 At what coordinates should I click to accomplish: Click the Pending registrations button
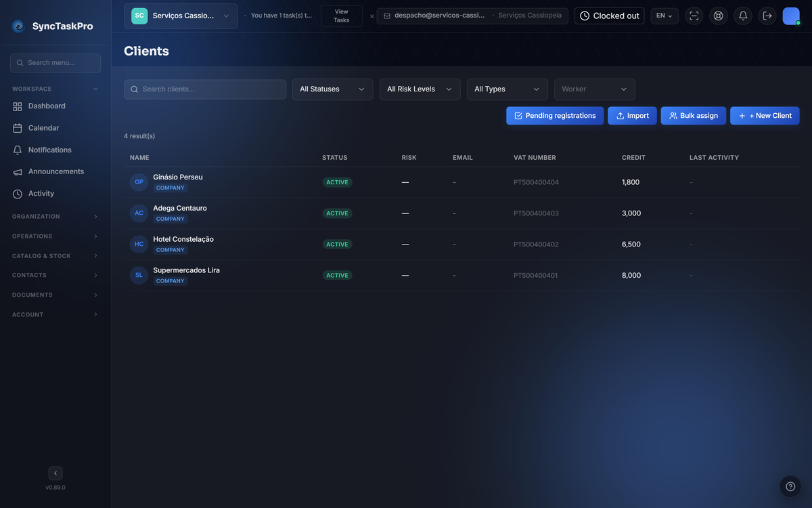pos(555,116)
